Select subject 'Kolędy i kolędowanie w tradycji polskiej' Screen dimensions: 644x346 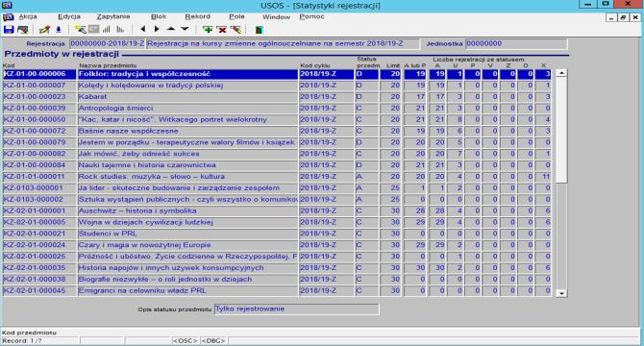187,86
